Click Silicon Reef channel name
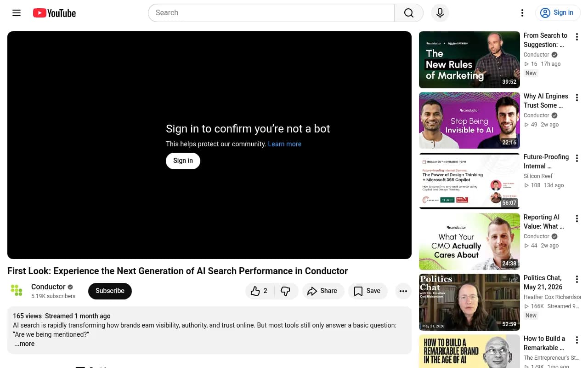 [538, 176]
